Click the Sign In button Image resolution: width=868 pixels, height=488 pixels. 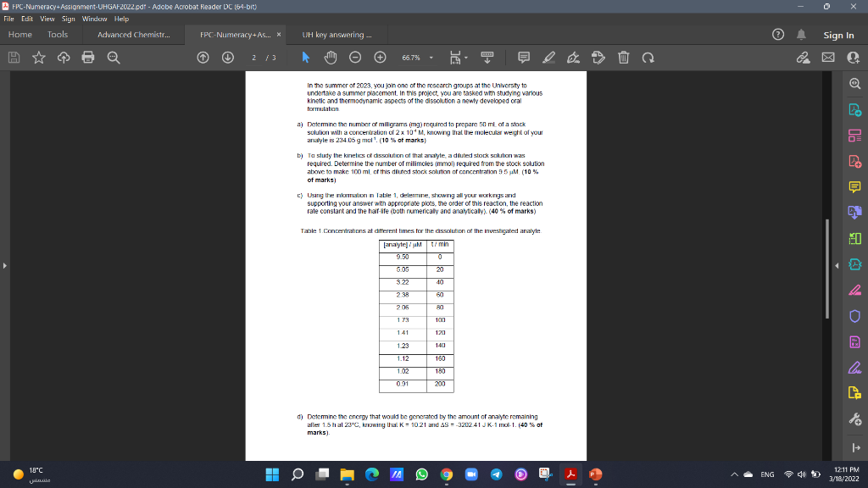(838, 35)
